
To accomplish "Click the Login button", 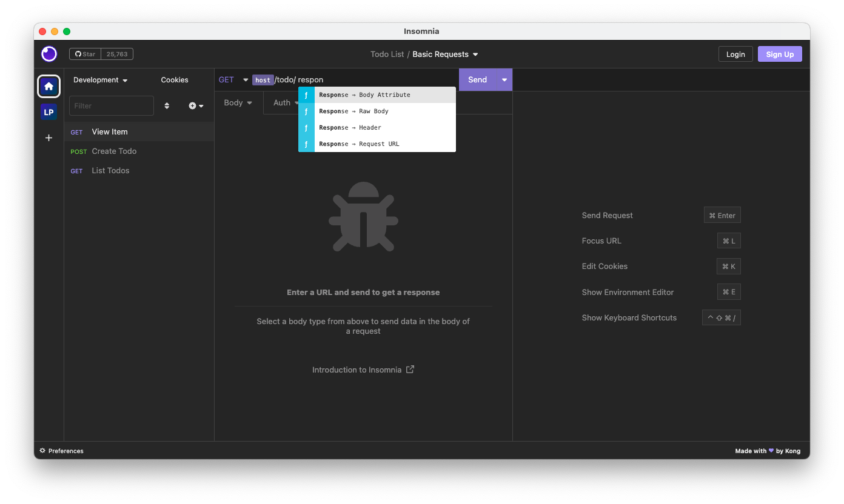I will 735,54.
